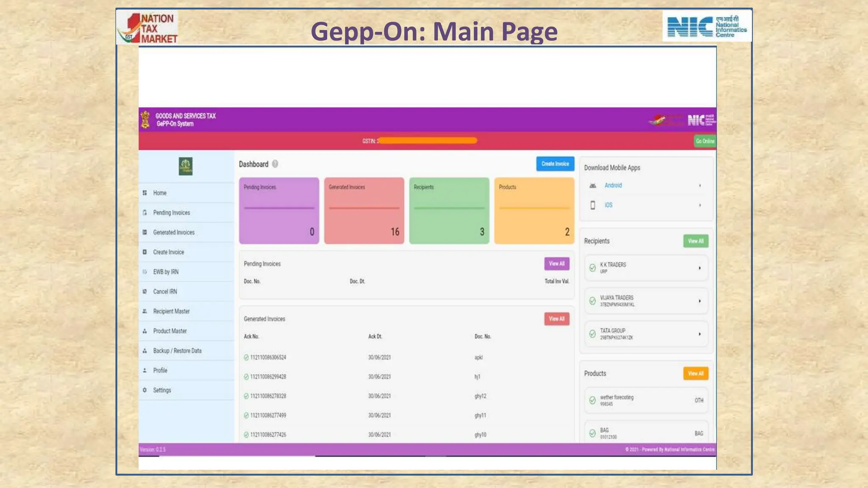Click the Recipient Master sidebar icon
Viewport: 868px width, 488px height.
pos(145,311)
